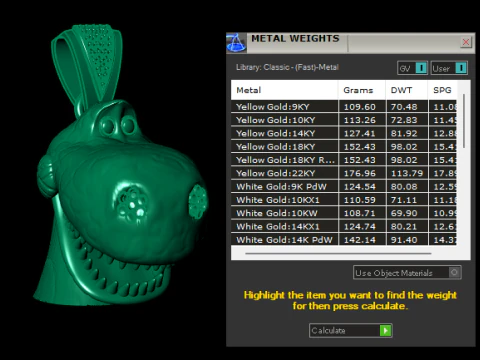Click the 113.79 DWT value
This screenshot has height=360, width=480.
click(x=407, y=173)
